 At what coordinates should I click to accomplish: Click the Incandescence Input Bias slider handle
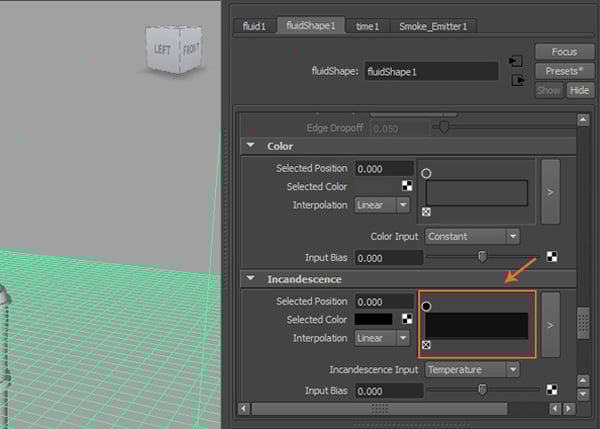(483, 390)
